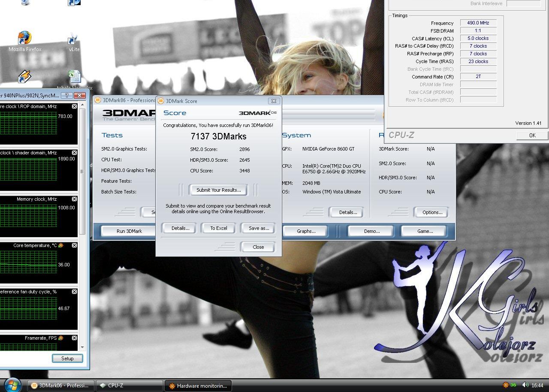The image size is (549, 392).
Task: Click Batch Size Tests label in 3DMark06
Action: [119, 192]
